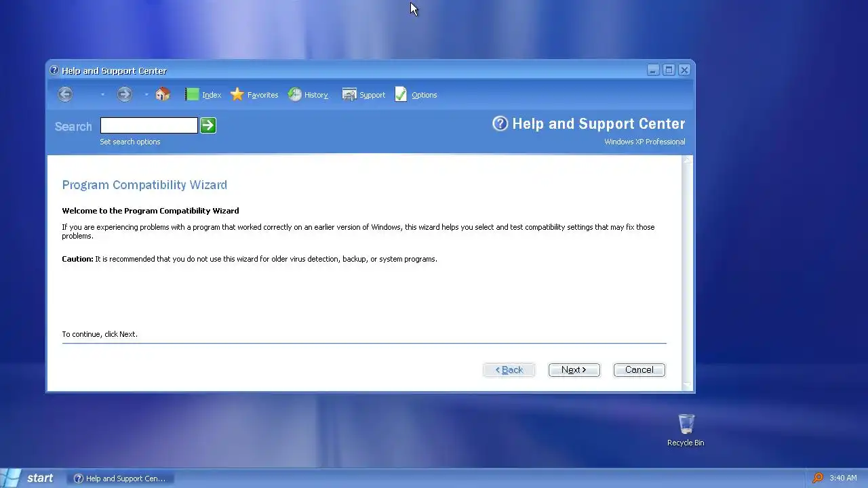Open the forward history dropdown arrow

[146, 95]
